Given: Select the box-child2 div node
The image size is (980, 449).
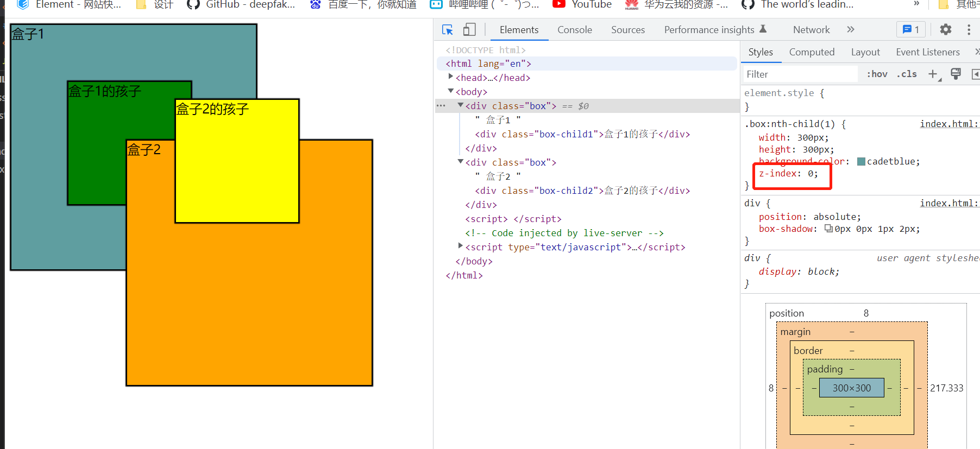Looking at the screenshot, I should pyautogui.click(x=582, y=191).
